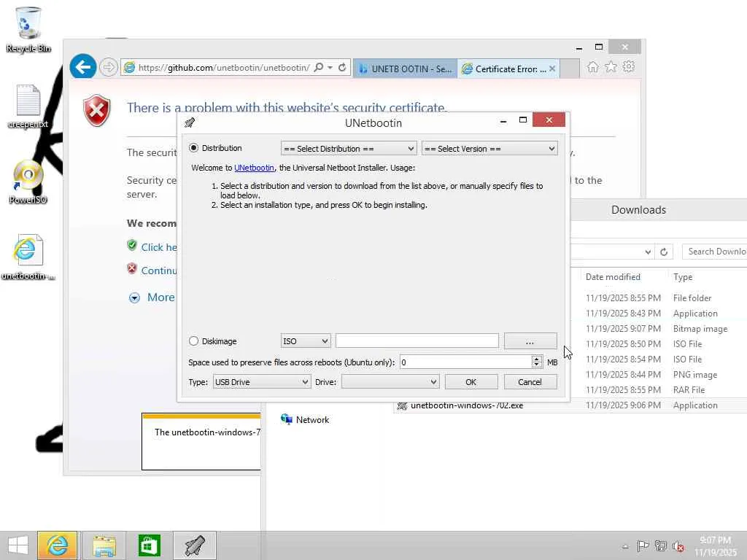The image size is (747, 560).
Task: Sort by Type column header in Downloads
Action: coord(683,277)
